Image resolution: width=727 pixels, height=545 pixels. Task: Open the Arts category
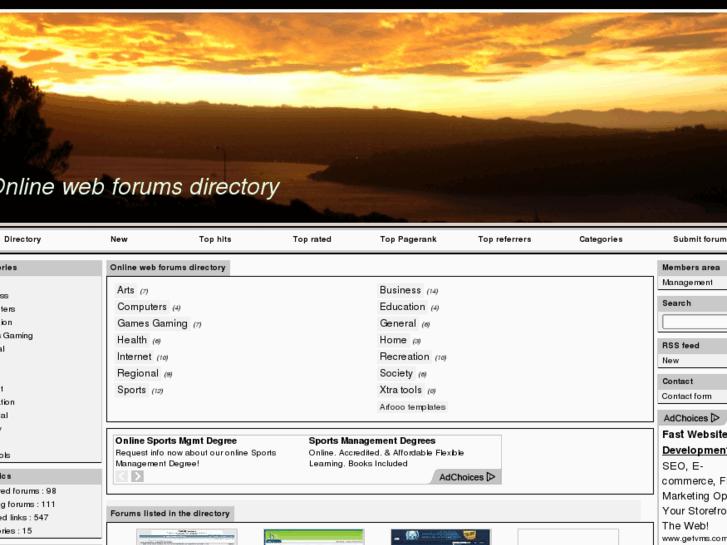126,290
